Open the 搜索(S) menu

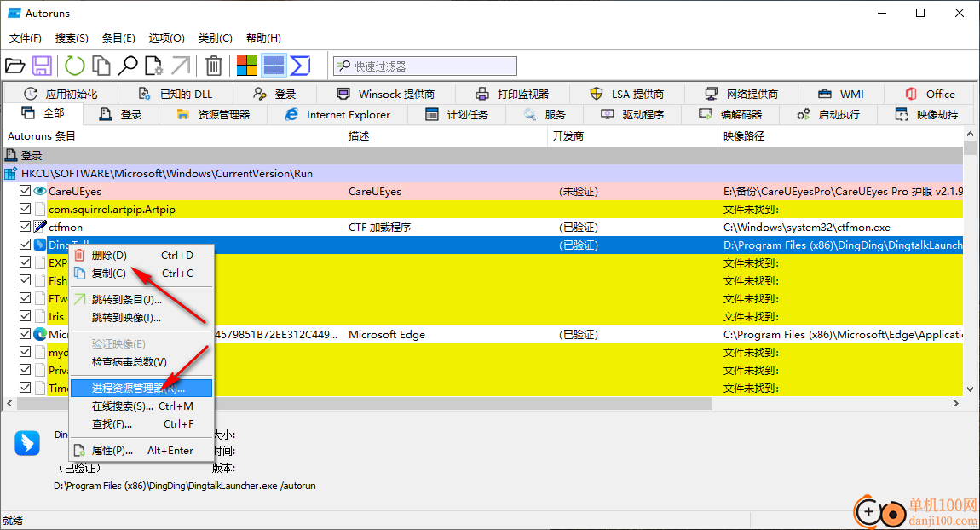[x=72, y=38]
